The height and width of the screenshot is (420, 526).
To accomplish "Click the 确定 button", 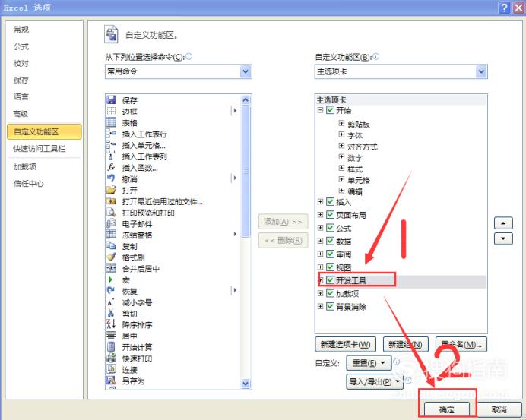I will tap(446, 409).
